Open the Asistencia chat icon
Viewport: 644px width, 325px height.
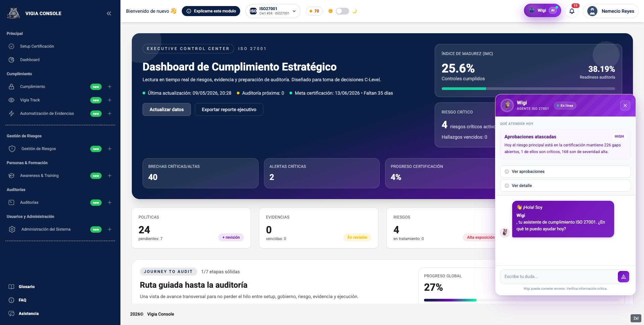coord(11,314)
